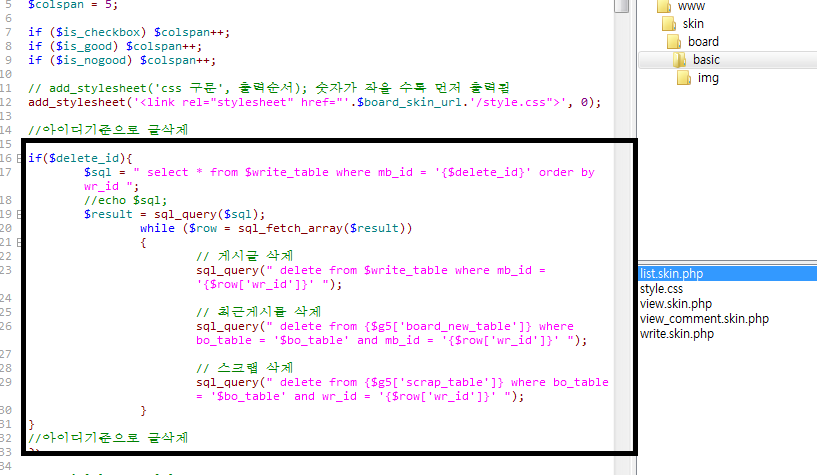Select the board folder label in tree
The width and height of the screenshot is (817, 475).
703,41
